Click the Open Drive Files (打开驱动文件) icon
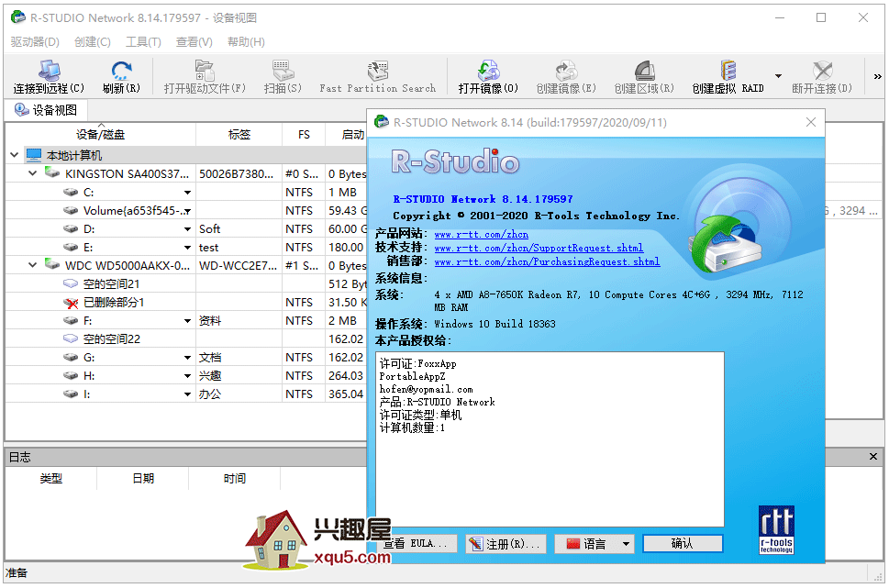The image size is (889, 588). (x=204, y=71)
